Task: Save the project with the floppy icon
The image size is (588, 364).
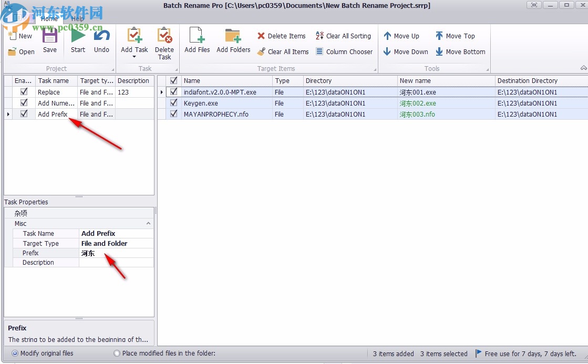Action: (x=49, y=36)
